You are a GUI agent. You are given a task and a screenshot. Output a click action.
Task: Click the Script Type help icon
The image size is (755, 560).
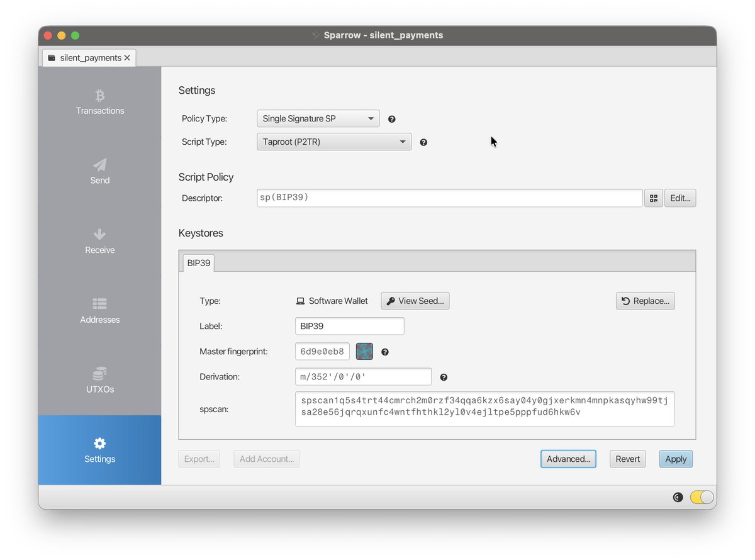[x=423, y=142]
